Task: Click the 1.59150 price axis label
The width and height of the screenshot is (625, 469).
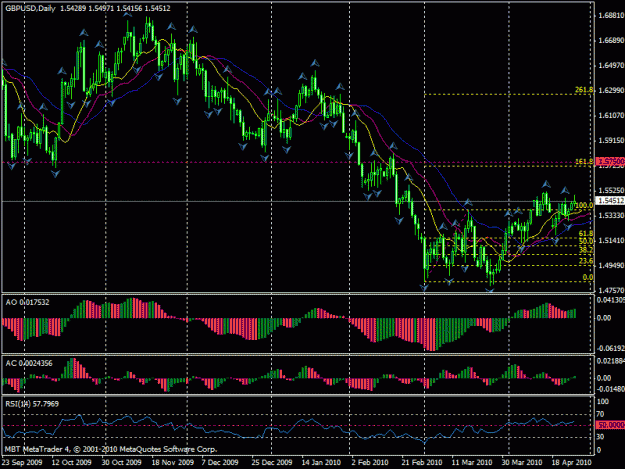Action: [611, 141]
